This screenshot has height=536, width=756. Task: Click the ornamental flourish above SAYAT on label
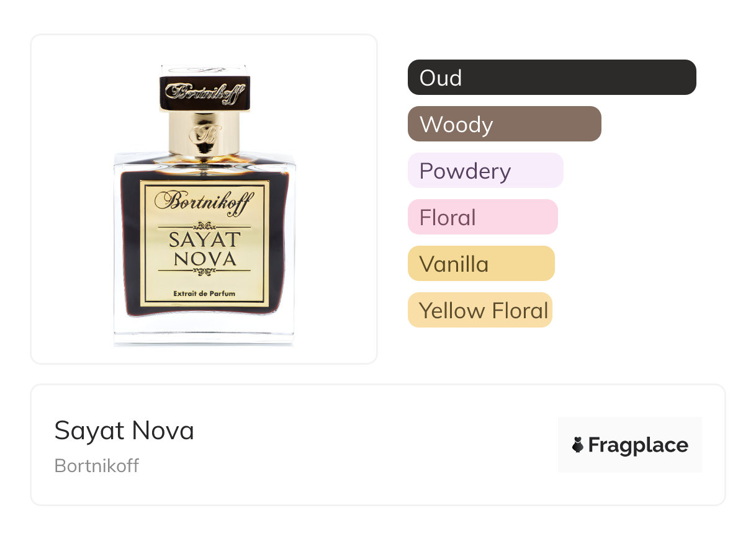(x=204, y=225)
